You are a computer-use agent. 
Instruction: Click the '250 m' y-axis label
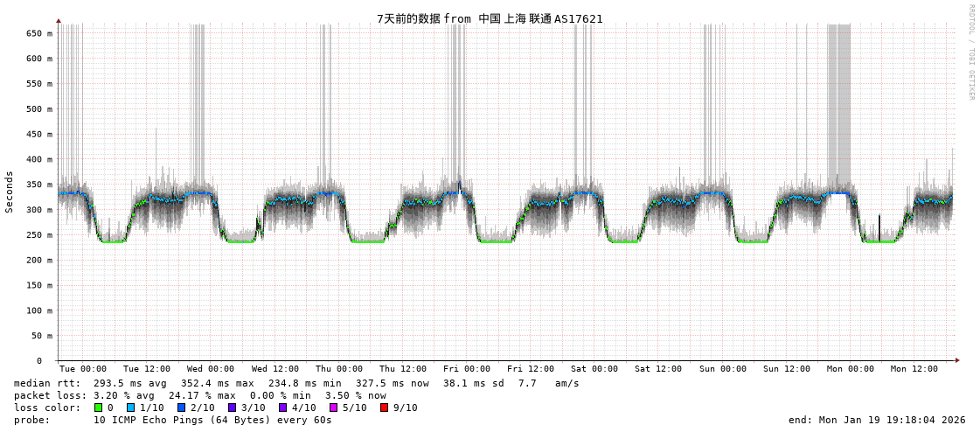pyautogui.click(x=39, y=235)
